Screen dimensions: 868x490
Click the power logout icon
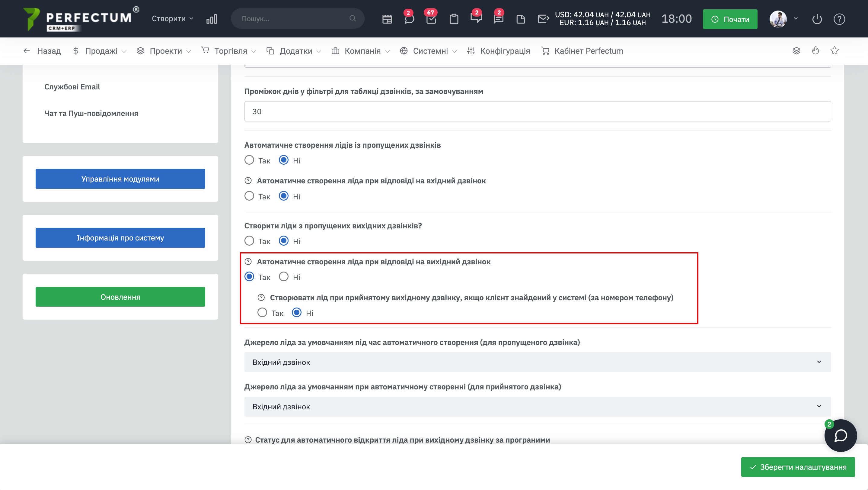coord(817,19)
